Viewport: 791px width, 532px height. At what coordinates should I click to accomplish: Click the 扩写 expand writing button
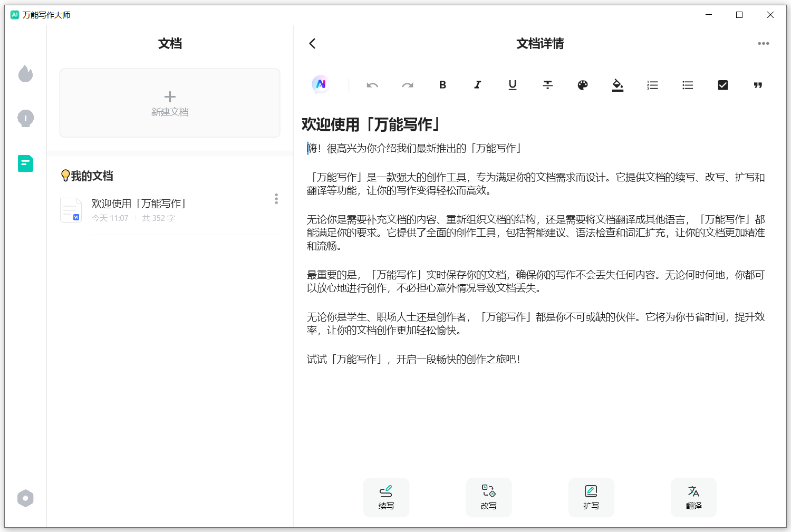pos(591,497)
